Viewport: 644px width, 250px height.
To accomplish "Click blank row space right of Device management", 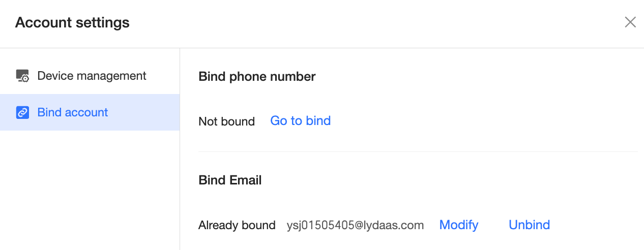I will pos(163,76).
